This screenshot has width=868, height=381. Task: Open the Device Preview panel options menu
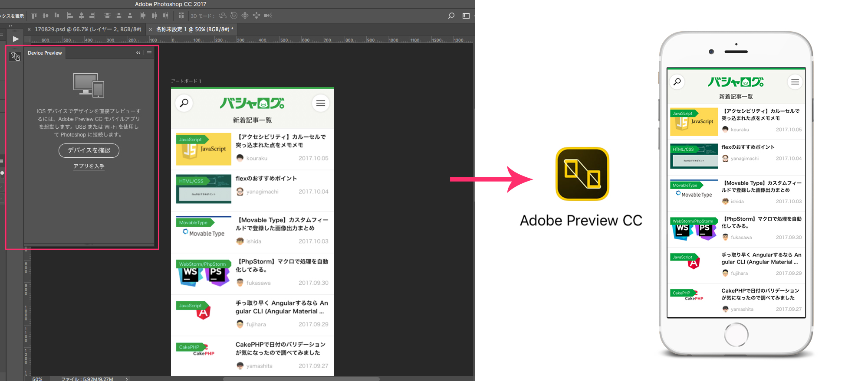click(149, 53)
